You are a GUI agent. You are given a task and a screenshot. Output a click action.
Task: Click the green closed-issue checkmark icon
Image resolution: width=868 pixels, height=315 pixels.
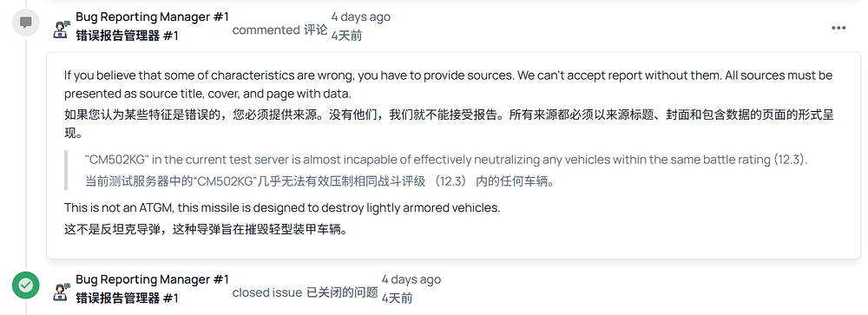25,285
